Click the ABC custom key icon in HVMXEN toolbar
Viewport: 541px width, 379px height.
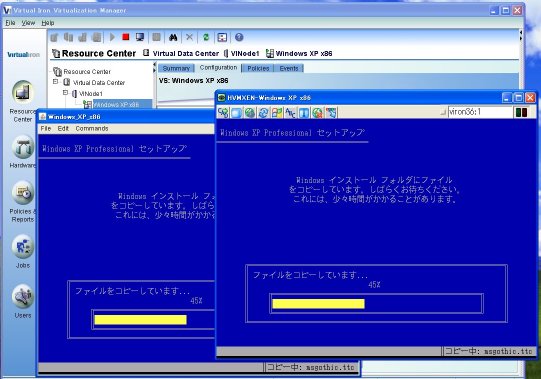291,113
